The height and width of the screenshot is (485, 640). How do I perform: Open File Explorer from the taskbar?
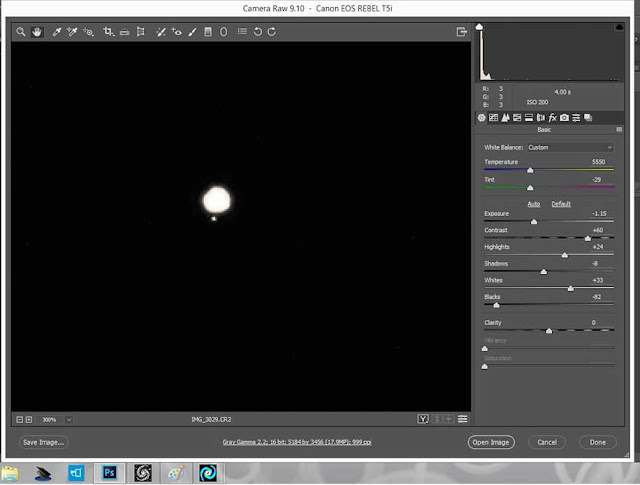10,474
